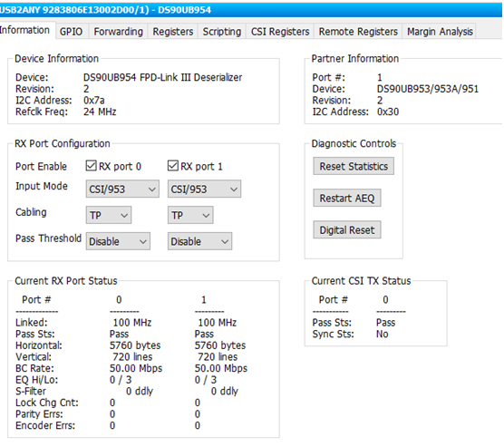Open Input Mode dropdown for RX port 1
This screenshot has width=504, height=447.
click(204, 189)
